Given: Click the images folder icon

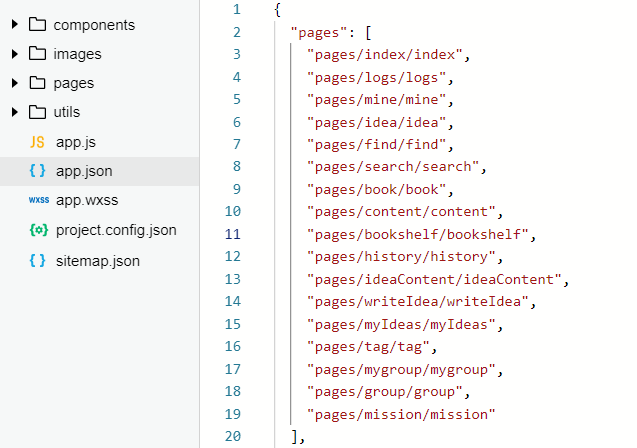Looking at the screenshot, I should pos(38,54).
